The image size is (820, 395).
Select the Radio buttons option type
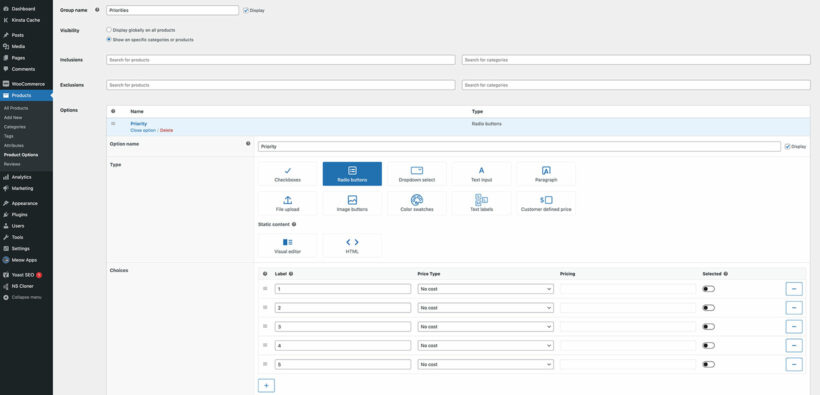tap(352, 174)
